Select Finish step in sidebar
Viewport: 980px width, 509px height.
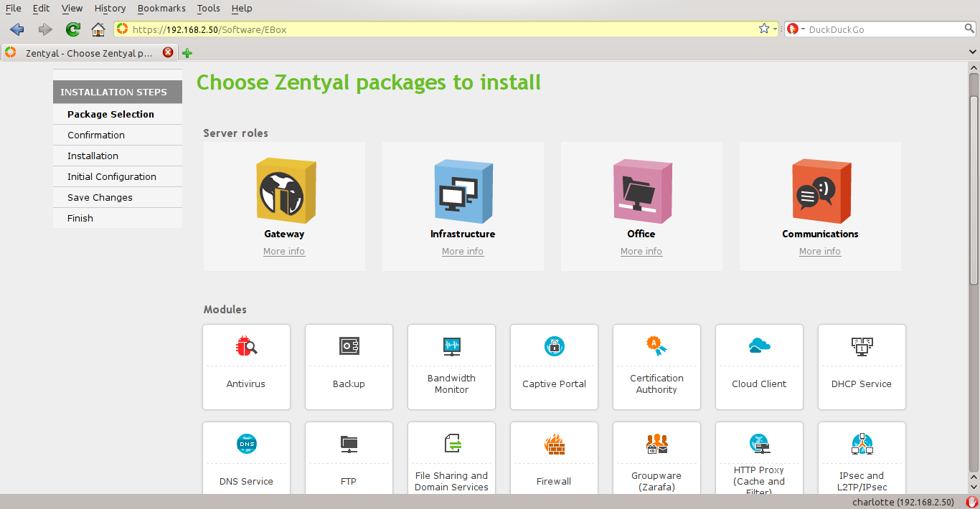click(x=118, y=218)
